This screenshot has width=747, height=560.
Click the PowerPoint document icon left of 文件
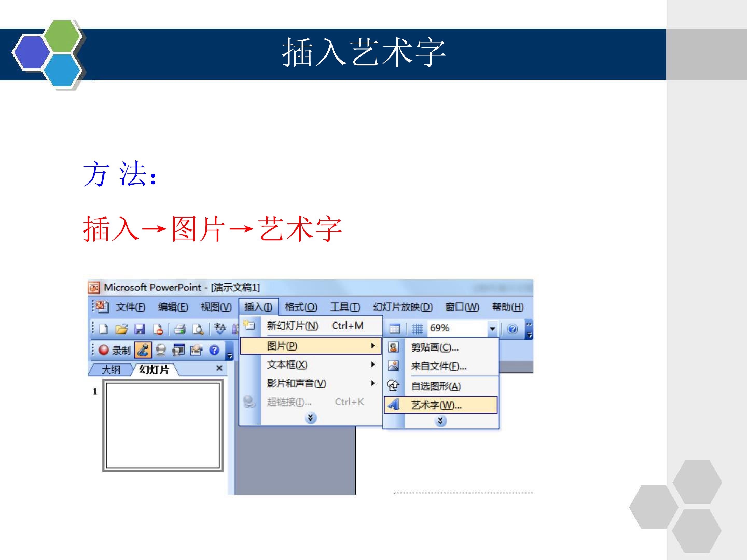[102, 306]
